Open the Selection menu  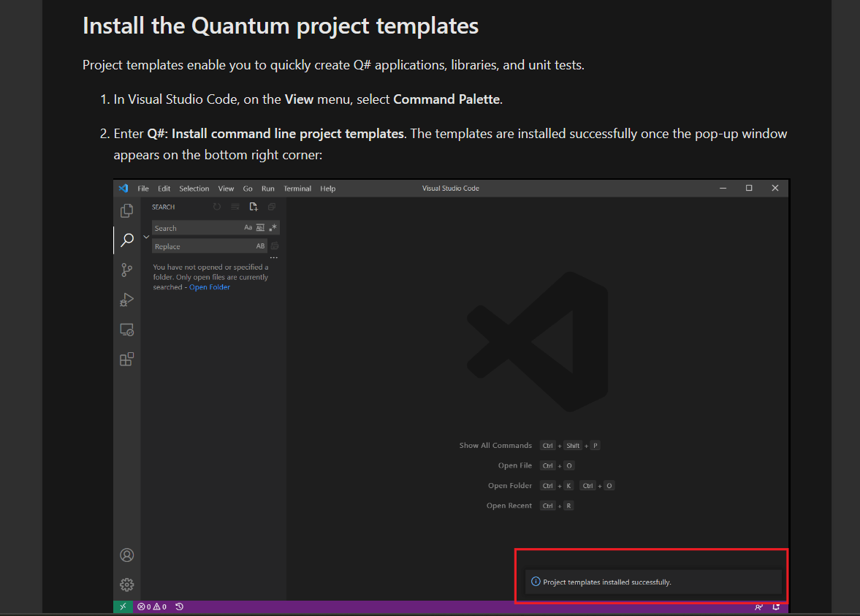[x=194, y=189]
